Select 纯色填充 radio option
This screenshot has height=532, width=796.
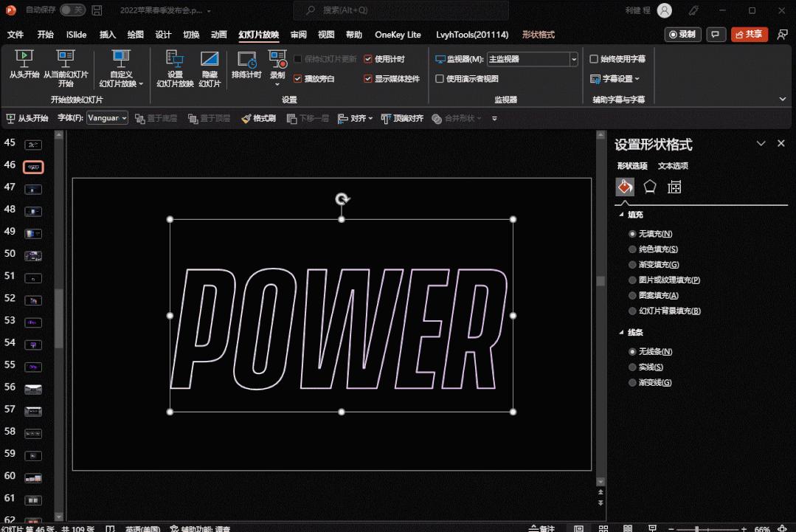[x=632, y=249]
